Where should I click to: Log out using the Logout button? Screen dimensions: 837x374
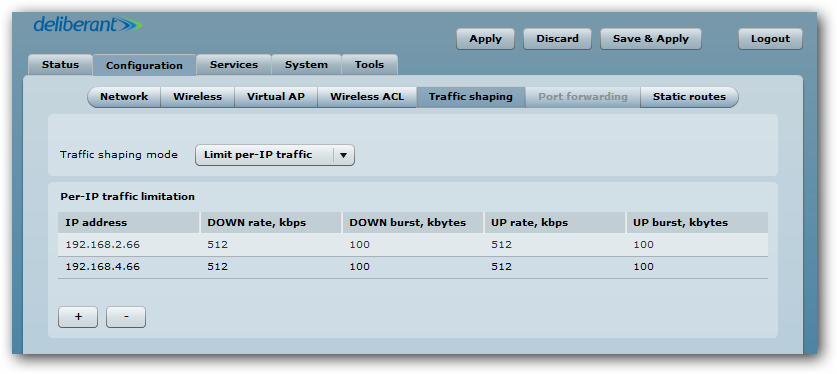coord(770,39)
